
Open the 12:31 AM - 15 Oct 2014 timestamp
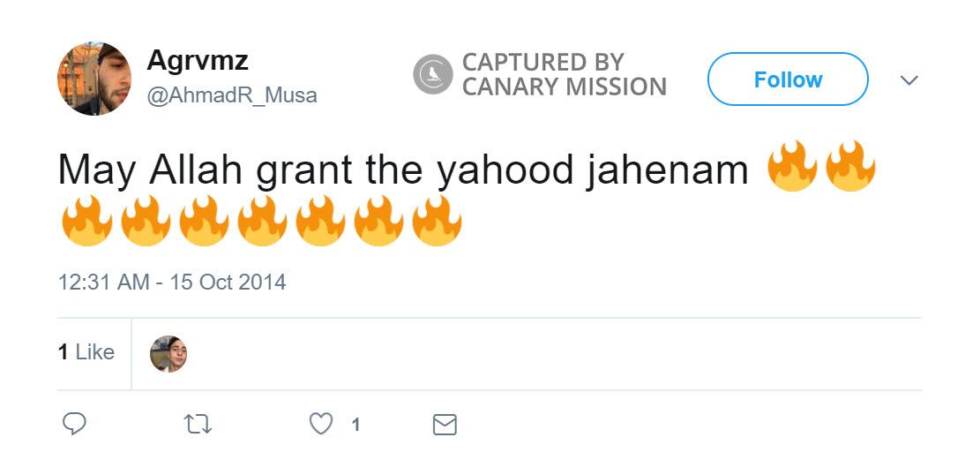coord(172,283)
